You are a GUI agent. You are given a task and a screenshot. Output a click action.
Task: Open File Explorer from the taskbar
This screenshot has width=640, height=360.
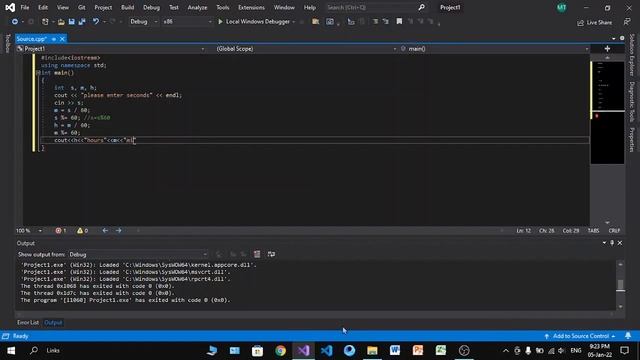click(372, 350)
